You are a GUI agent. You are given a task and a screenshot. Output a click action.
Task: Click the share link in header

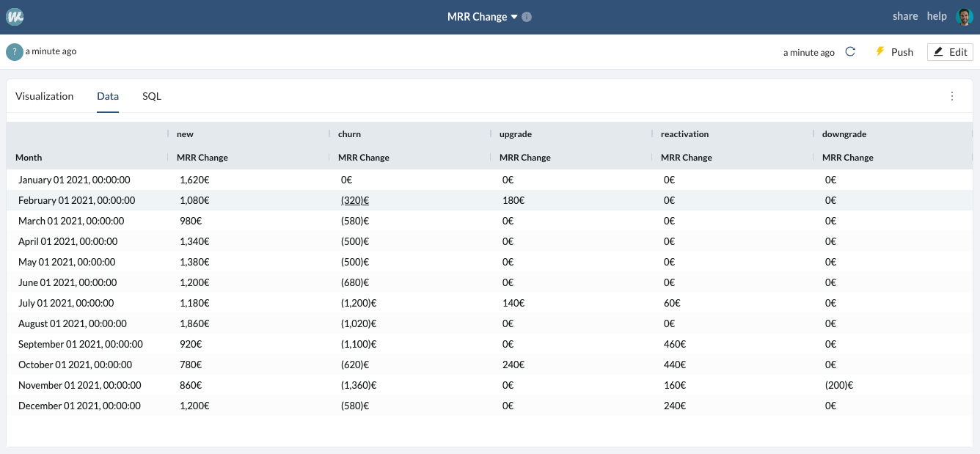coord(905,16)
